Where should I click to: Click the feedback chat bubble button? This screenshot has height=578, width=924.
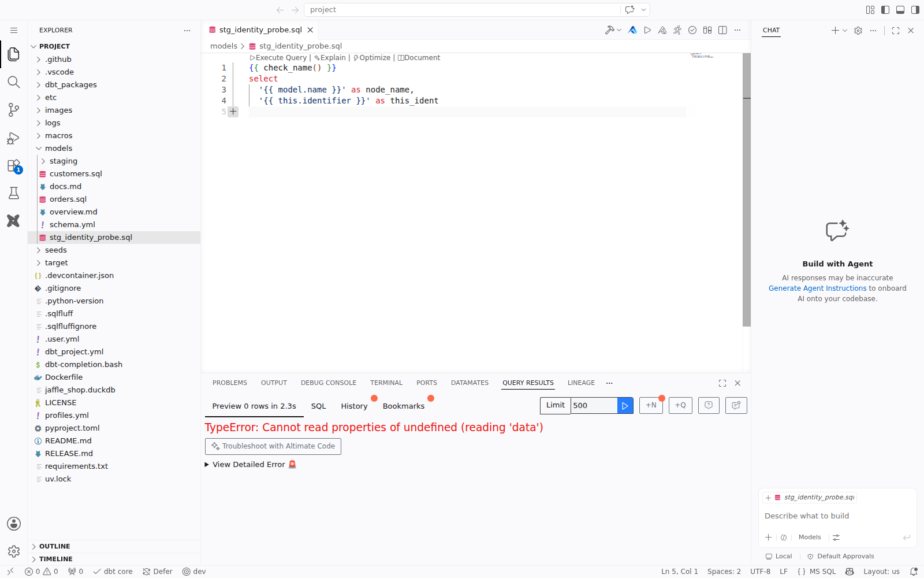pyautogui.click(x=736, y=406)
